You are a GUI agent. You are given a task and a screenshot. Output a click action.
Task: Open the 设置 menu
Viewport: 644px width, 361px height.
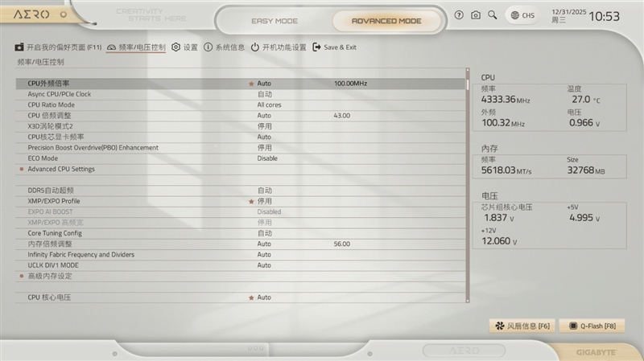point(184,47)
